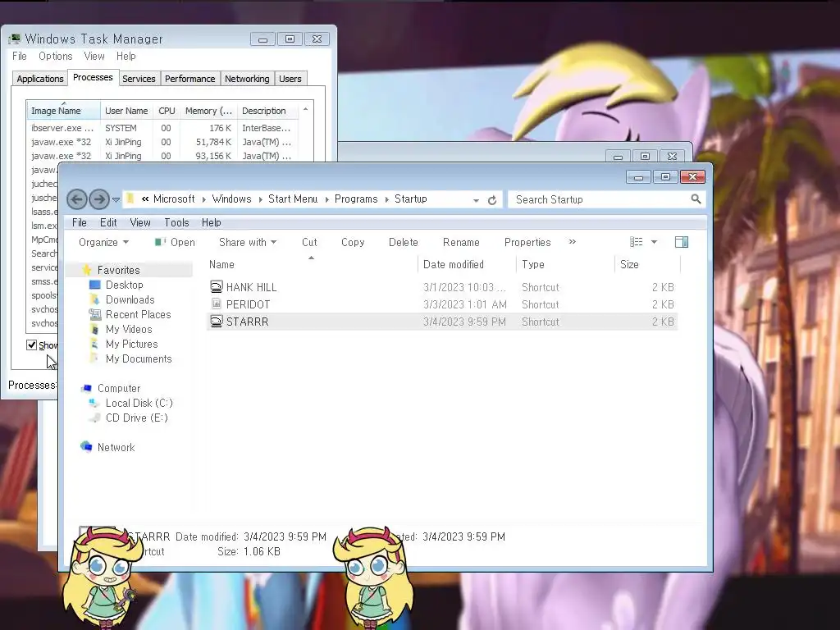Select the PERIDOT shortcut icon
Screen dimensions: 840x630
point(216,304)
